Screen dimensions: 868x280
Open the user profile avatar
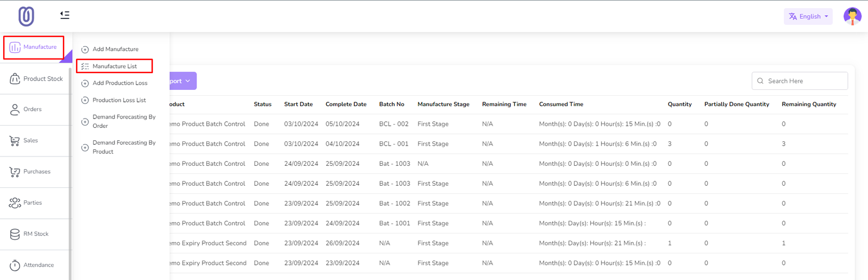pos(852,16)
